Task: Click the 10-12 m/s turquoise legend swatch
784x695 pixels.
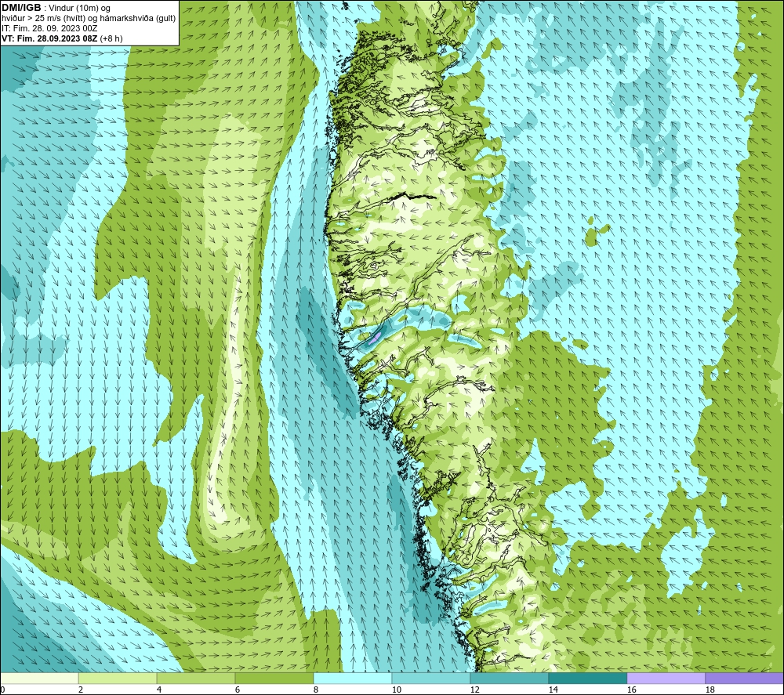Action: (x=430, y=678)
